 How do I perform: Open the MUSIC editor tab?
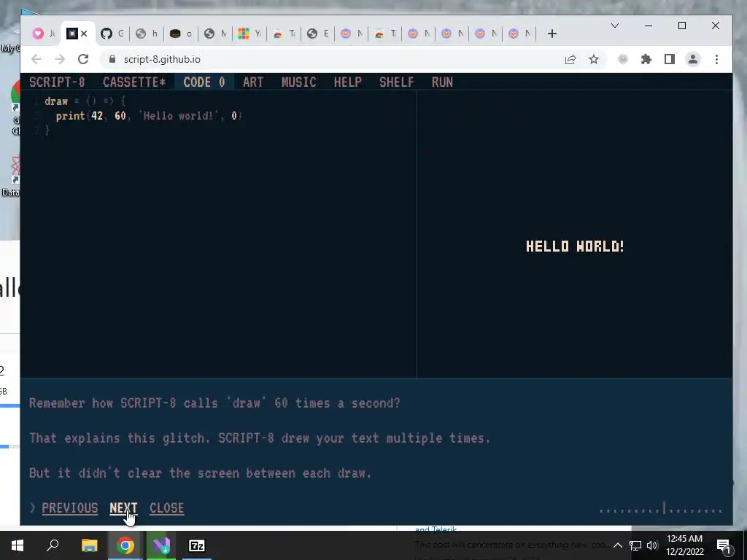pyautogui.click(x=298, y=82)
